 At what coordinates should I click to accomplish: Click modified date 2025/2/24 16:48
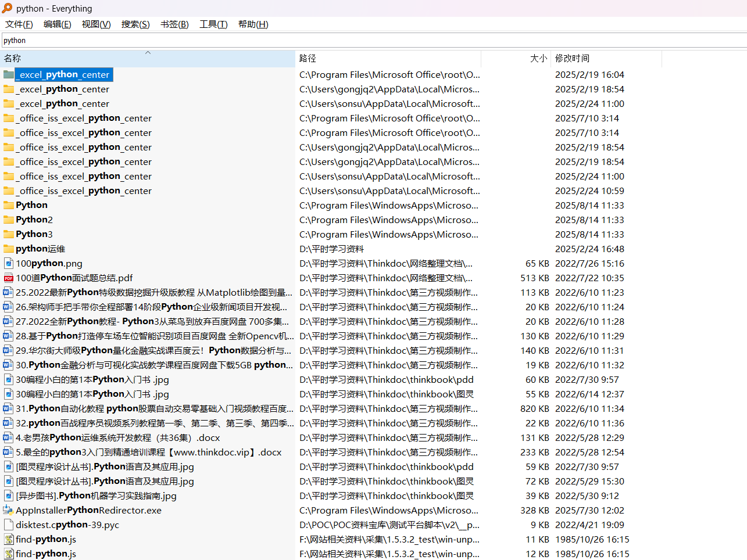click(589, 249)
